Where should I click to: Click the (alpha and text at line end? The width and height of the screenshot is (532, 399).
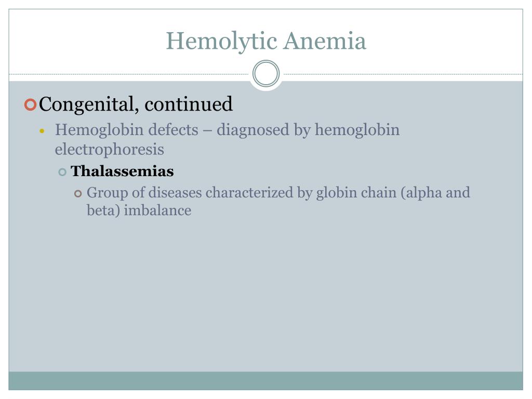(x=436, y=193)
